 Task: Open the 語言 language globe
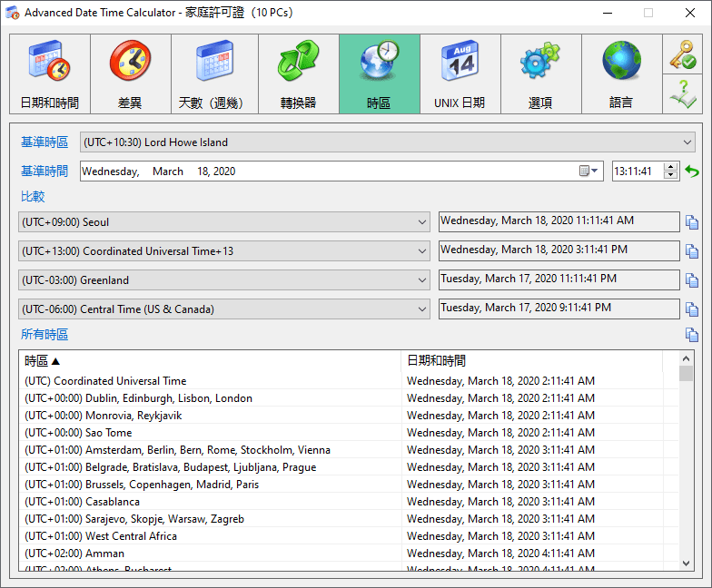621,74
